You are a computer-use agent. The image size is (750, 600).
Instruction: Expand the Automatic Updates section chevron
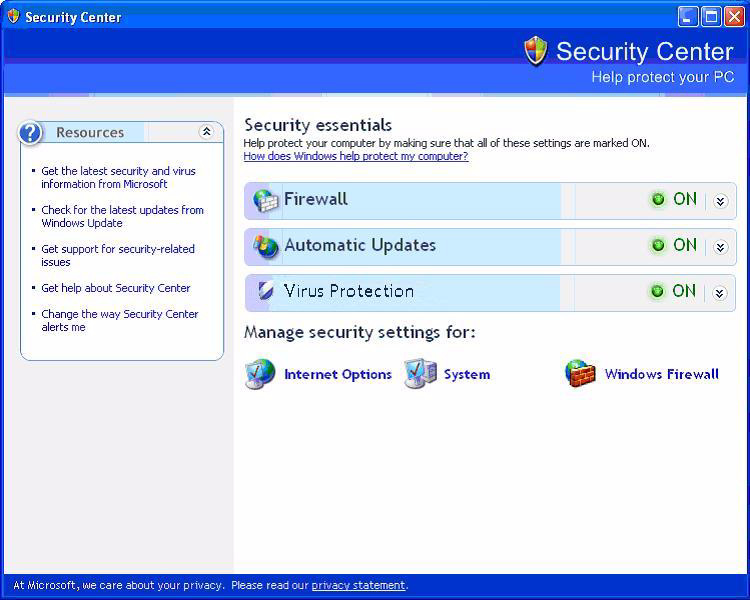pos(720,247)
